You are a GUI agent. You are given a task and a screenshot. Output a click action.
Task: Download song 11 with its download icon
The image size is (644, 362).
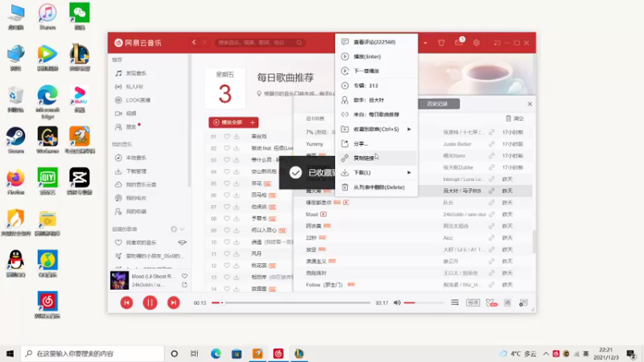(x=236, y=253)
